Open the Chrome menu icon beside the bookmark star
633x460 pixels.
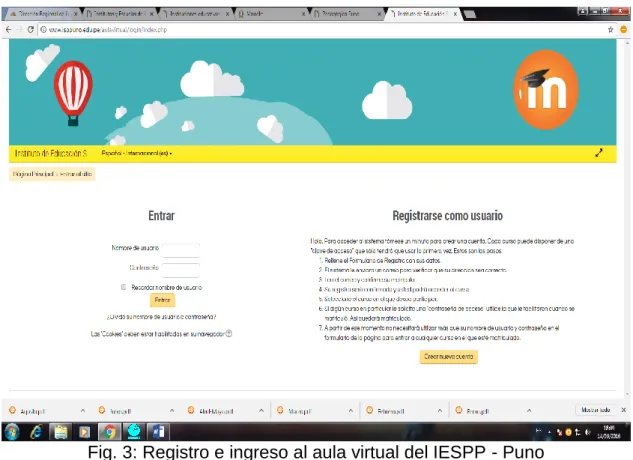[623, 29]
